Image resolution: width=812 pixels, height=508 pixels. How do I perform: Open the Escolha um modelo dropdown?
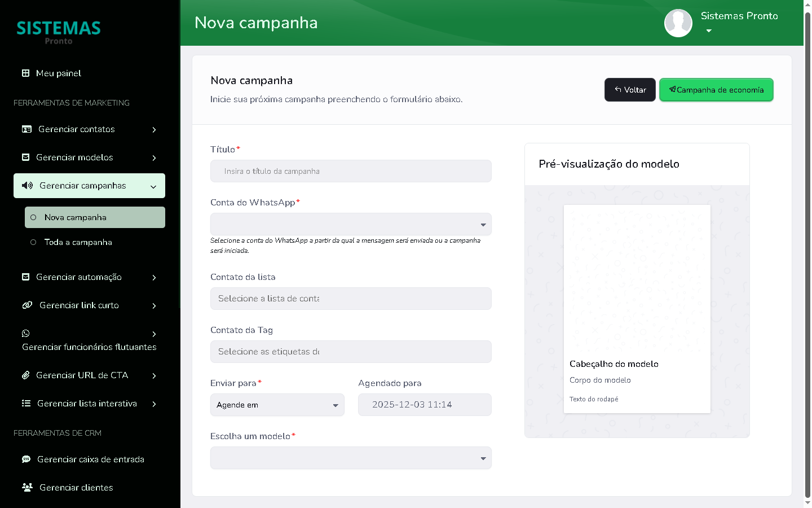351,458
